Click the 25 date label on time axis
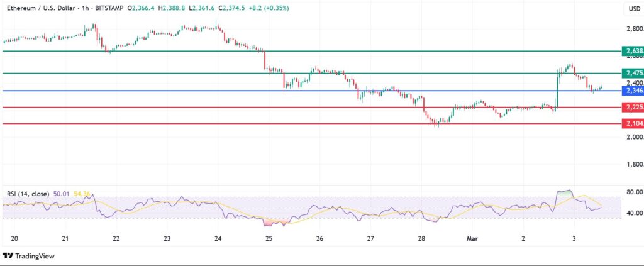 coord(269,239)
